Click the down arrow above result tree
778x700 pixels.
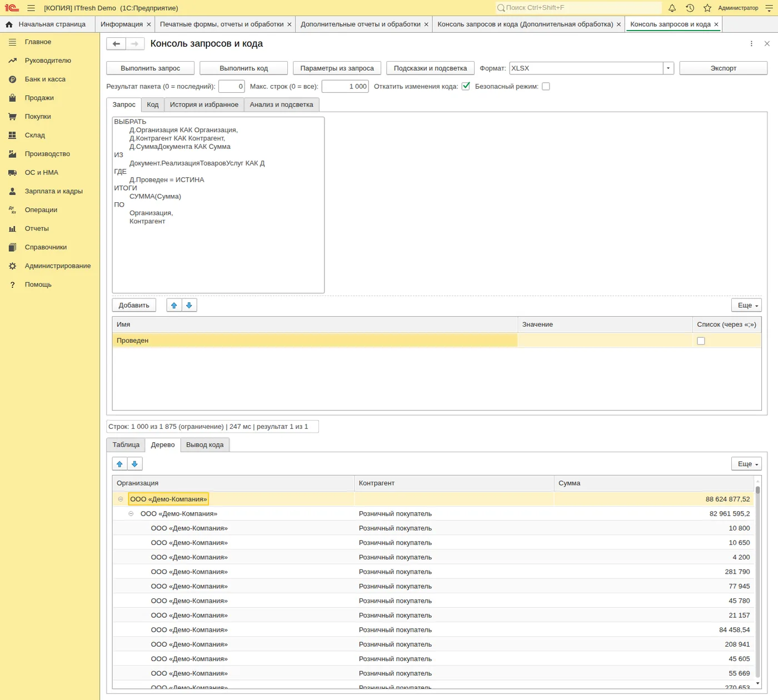click(x=135, y=464)
